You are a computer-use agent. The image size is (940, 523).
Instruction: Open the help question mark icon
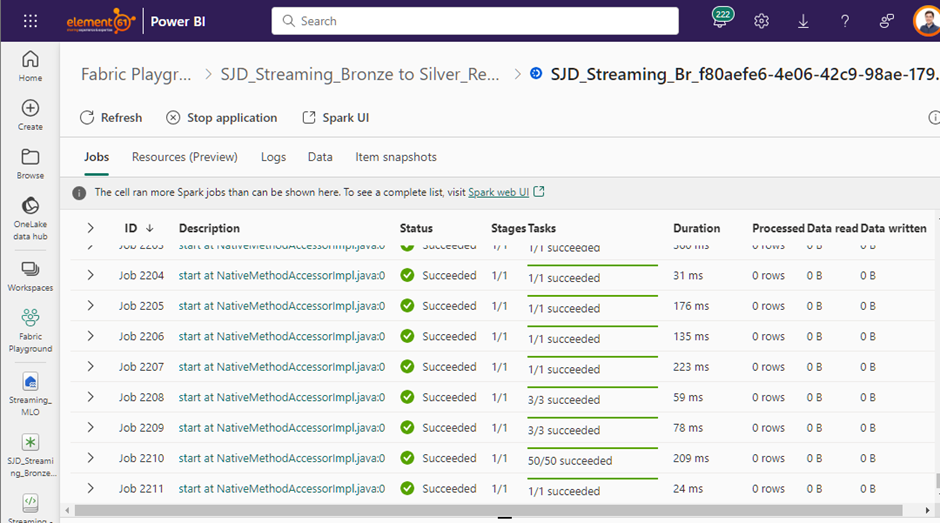[x=845, y=21]
